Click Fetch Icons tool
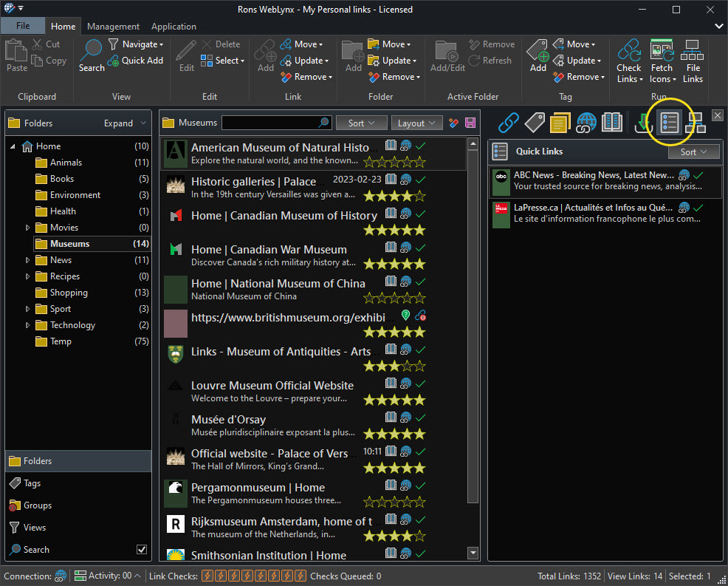The height and width of the screenshot is (586, 728). 662,61
